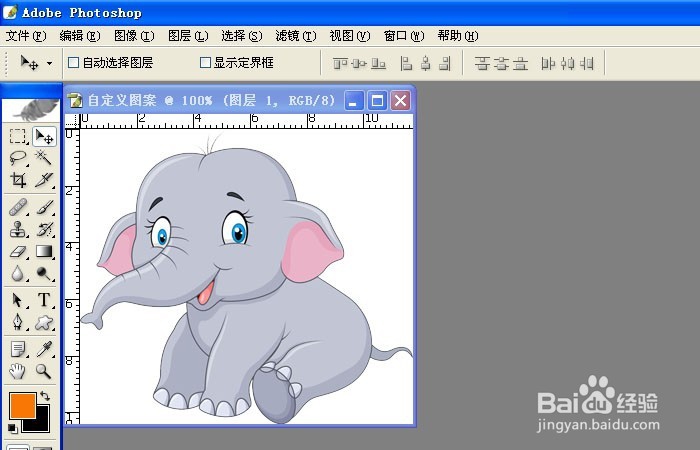Distribute bottom edges of layers
This screenshot has height=450, width=700.
520,64
